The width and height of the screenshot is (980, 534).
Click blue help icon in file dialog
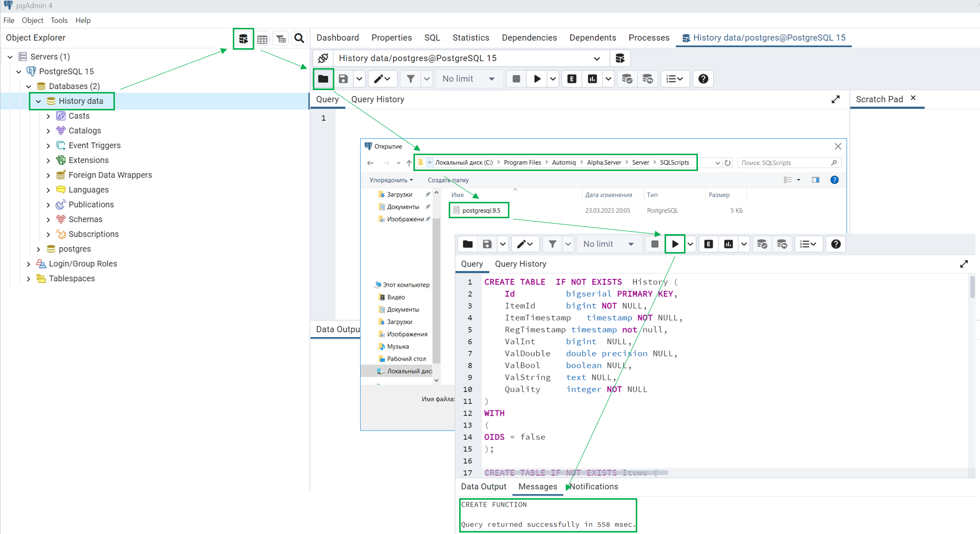coord(835,180)
